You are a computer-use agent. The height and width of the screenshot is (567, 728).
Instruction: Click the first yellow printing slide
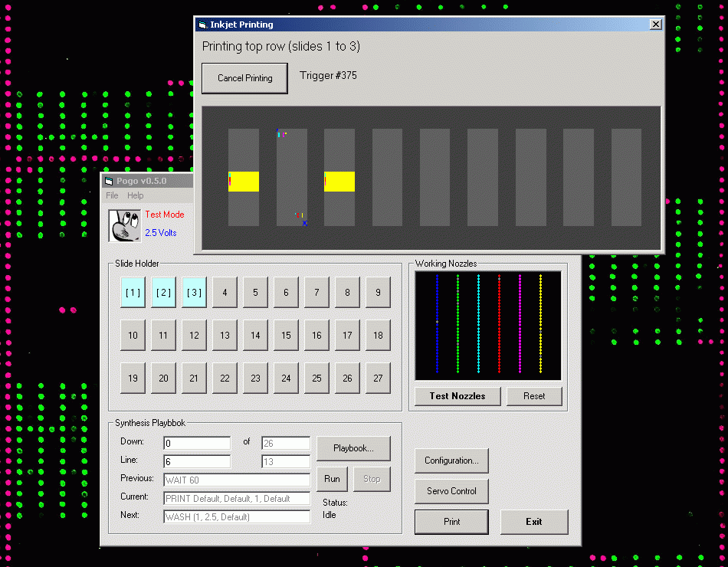[x=244, y=182]
